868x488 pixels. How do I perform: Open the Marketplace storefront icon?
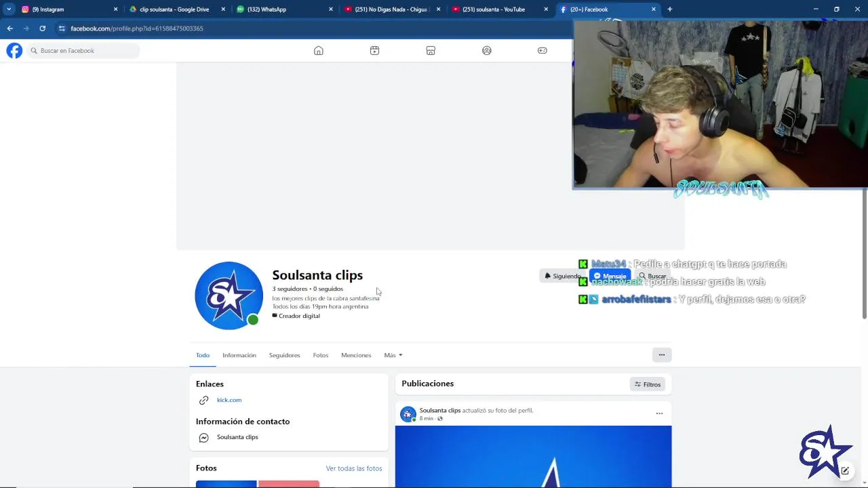point(431,51)
